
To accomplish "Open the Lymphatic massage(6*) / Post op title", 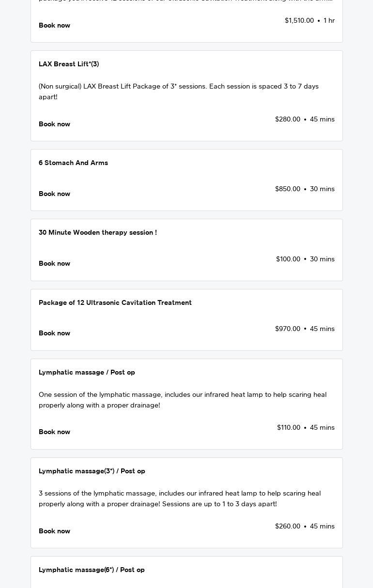I will 92,570.
